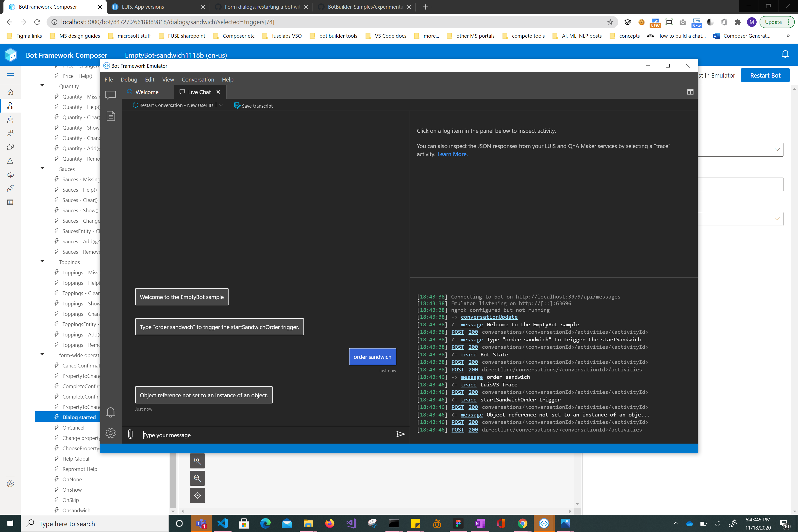Open the Restart Conversation dropdown chevron

coord(221,105)
